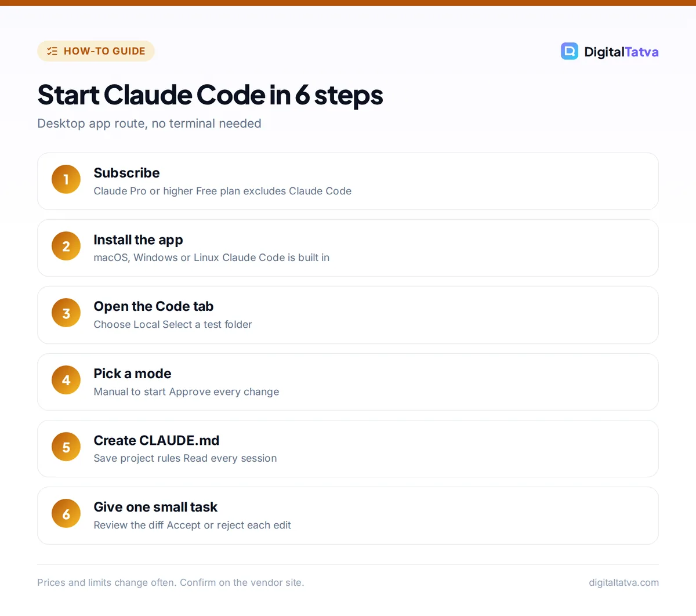Click the orange number 2 circle beside Install the app
This screenshot has height=616, width=696.
tap(66, 246)
